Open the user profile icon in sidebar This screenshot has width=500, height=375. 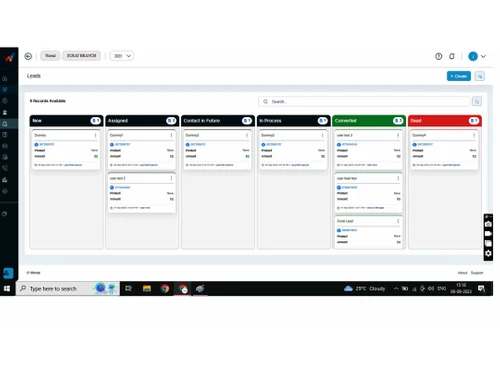coord(5,113)
